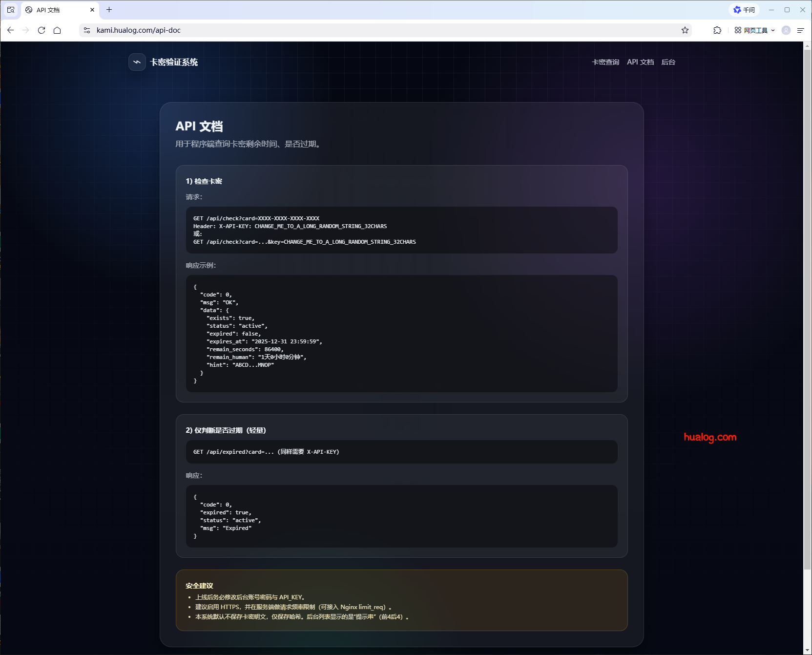Reload the page with refresh icon
This screenshot has height=655, width=812.
coord(42,30)
